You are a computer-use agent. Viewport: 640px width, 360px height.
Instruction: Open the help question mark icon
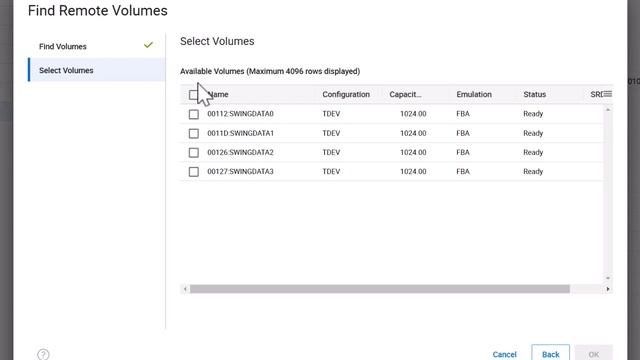tap(43, 354)
